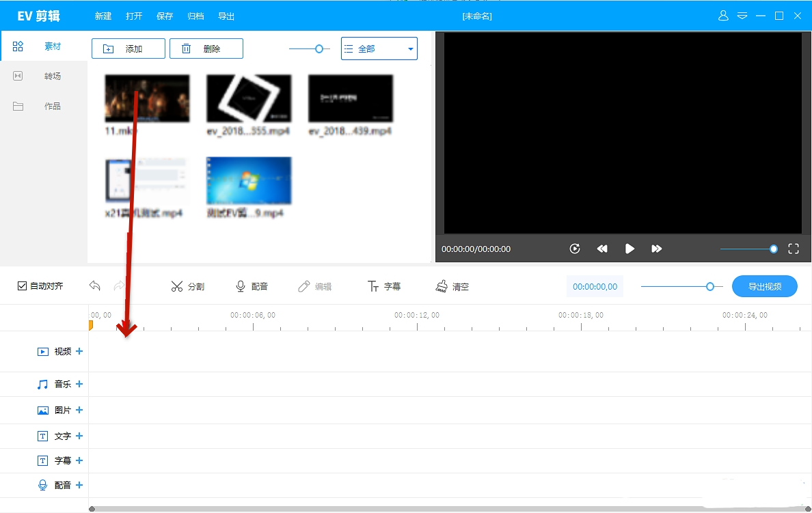The height and width of the screenshot is (513, 812).
Task: Uncheck the auto-align (自动对齐) checkbox
Action: [23, 286]
